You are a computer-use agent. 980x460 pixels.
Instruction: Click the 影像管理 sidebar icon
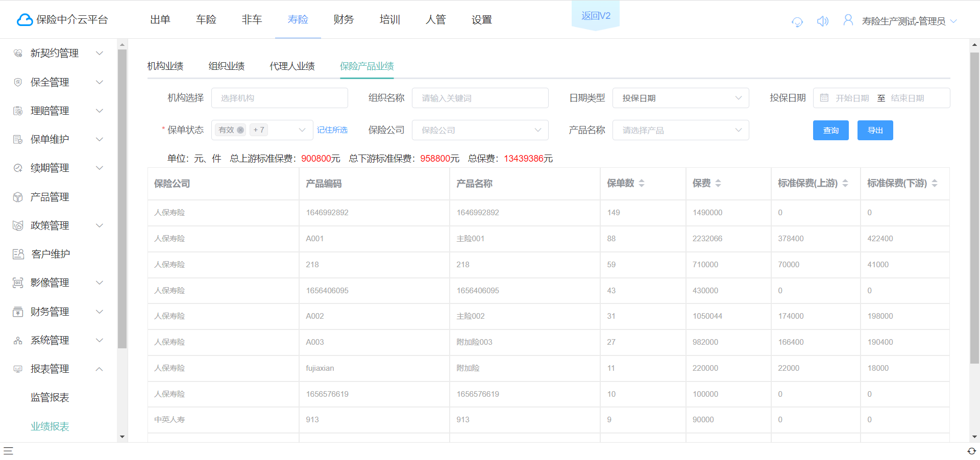(18, 283)
